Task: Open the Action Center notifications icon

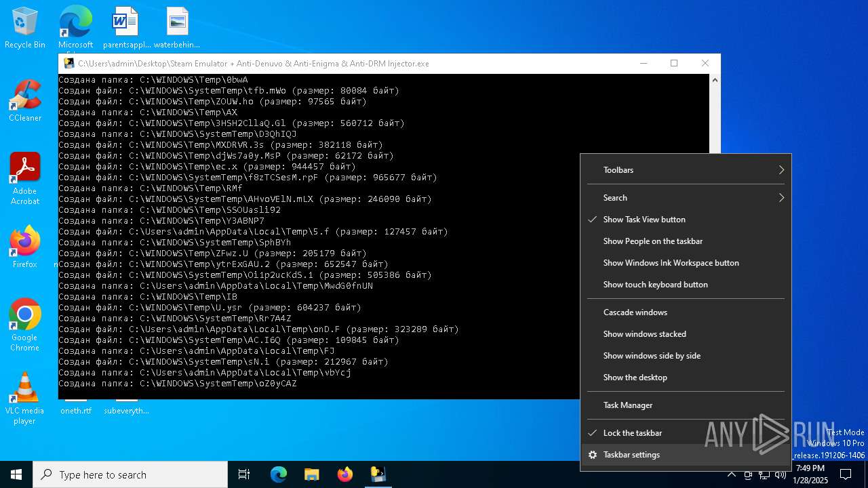Action: 846,474
